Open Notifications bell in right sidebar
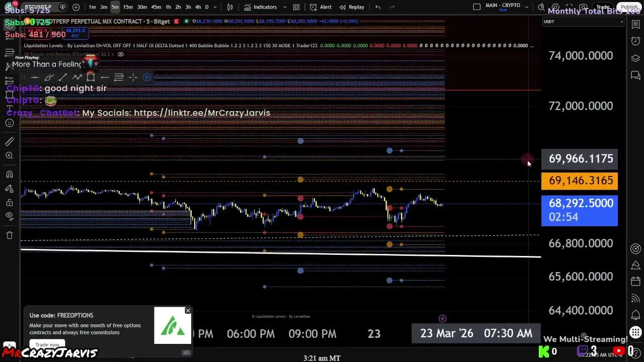The height and width of the screenshot is (362, 644). pos(635,315)
